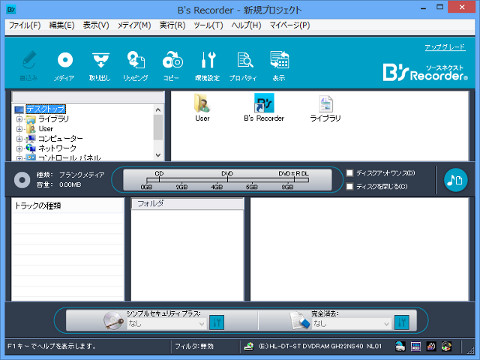Screen dimensions: 480x360
Task: Expand the Computer (コンピューター) tree node
Action: [x=19, y=139]
